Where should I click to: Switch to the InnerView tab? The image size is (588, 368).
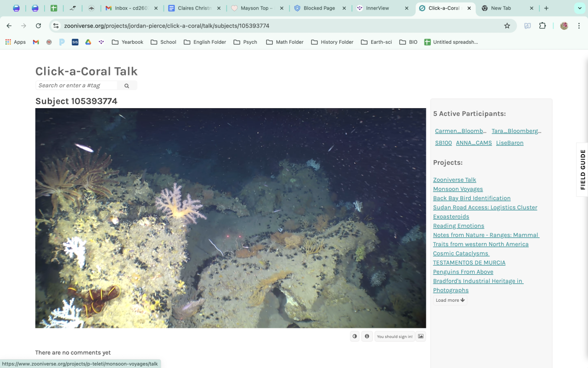coord(378,8)
